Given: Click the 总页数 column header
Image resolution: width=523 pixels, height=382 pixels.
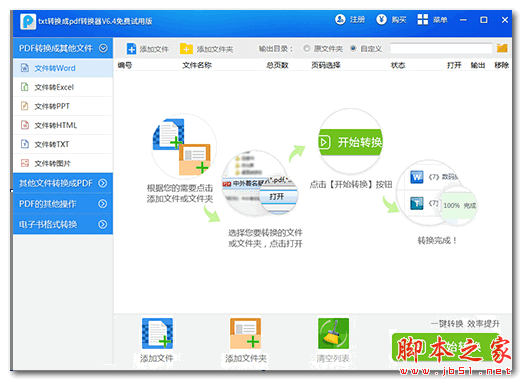Looking at the screenshot, I should [277, 65].
